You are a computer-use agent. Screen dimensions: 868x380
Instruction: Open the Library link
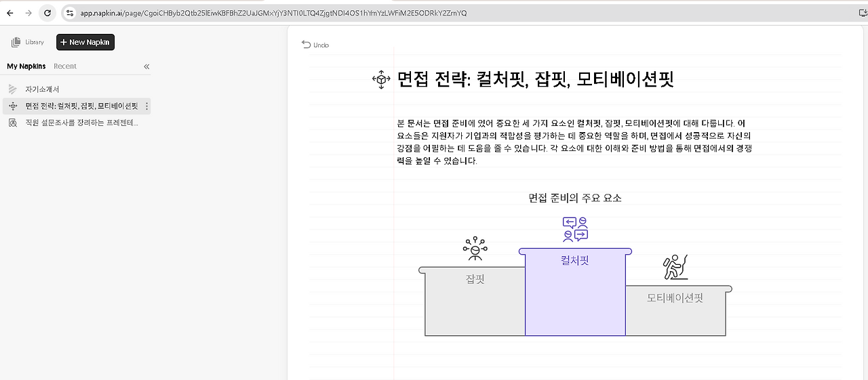click(x=35, y=42)
